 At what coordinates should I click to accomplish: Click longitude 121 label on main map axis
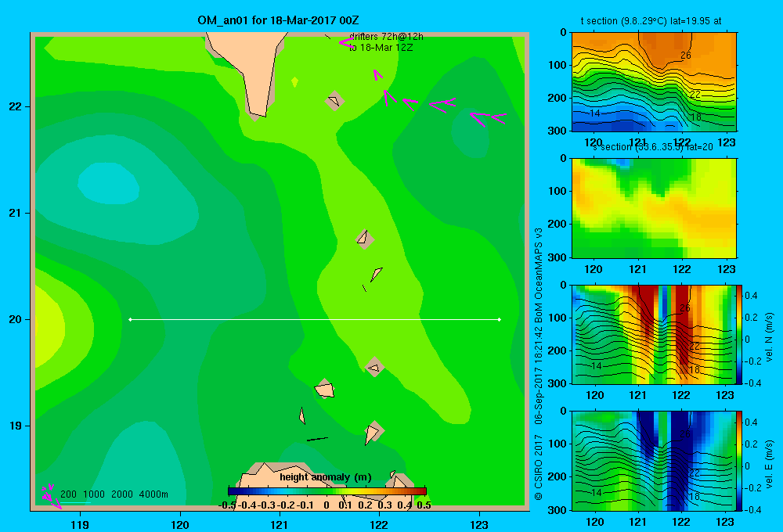280,524
